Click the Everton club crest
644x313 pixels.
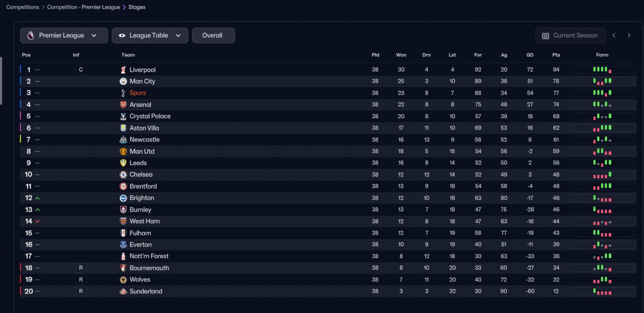(123, 245)
